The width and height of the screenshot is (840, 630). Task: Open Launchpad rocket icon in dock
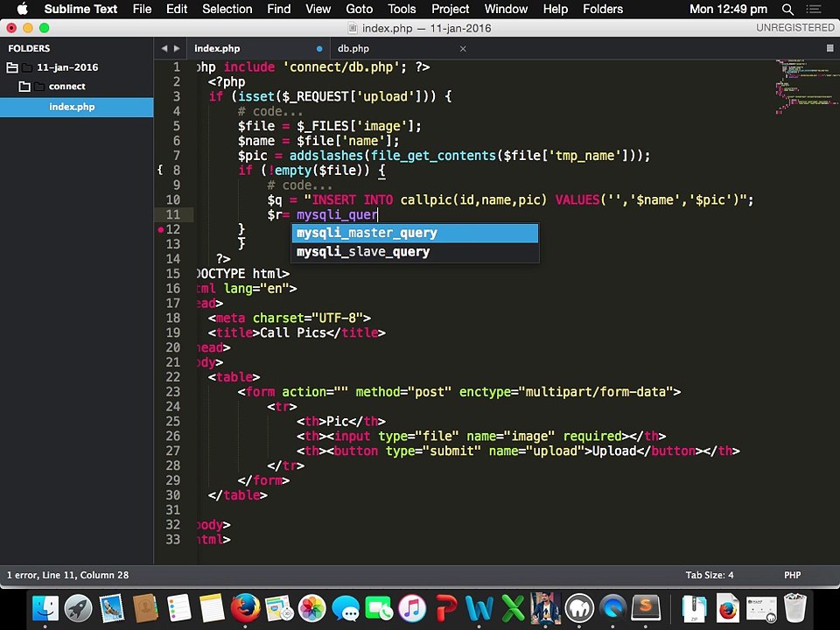(78, 608)
